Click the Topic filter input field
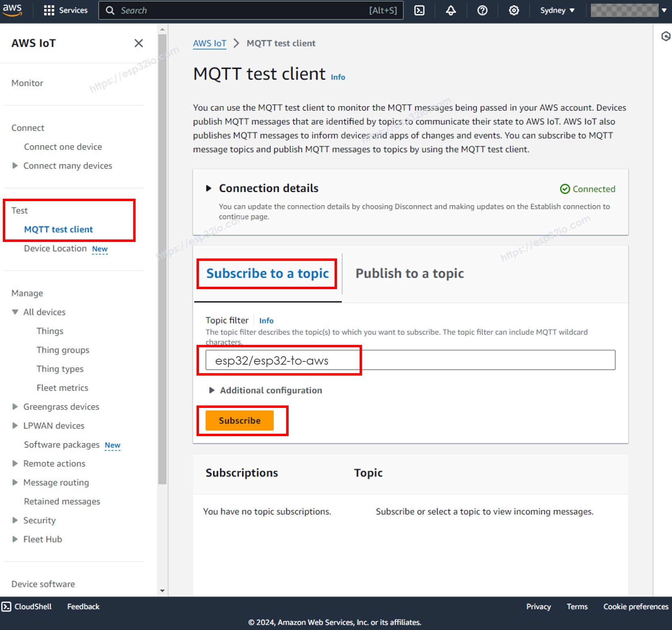Viewport: 672px width, 630px height. pos(404,360)
